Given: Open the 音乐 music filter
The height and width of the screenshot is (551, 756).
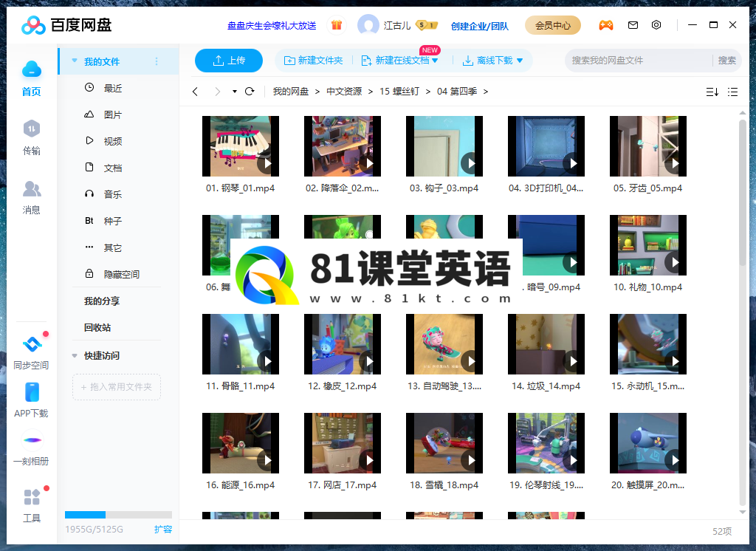Looking at the screenshot, I should (x=113, y=194).
